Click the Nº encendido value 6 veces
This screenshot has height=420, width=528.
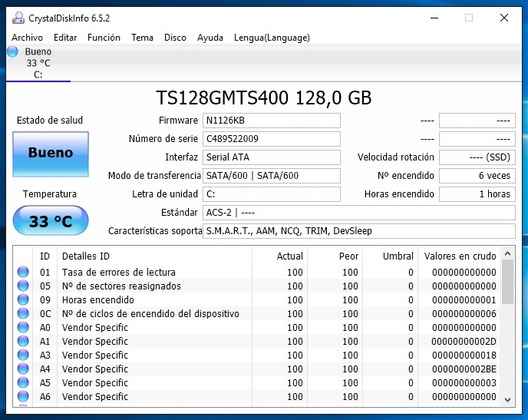click(x=477, y=176)
